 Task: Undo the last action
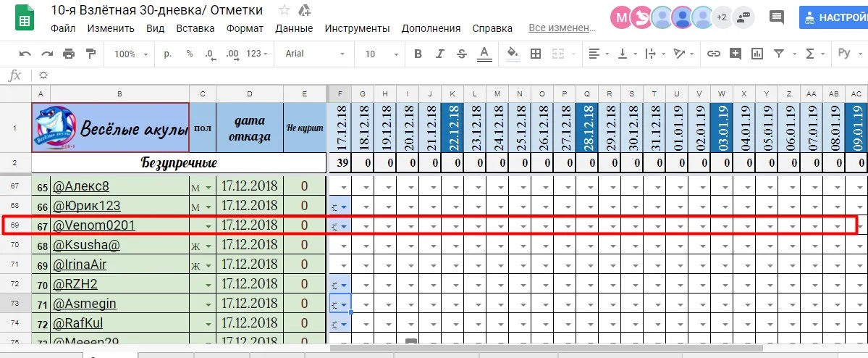[x=25, y=54]
